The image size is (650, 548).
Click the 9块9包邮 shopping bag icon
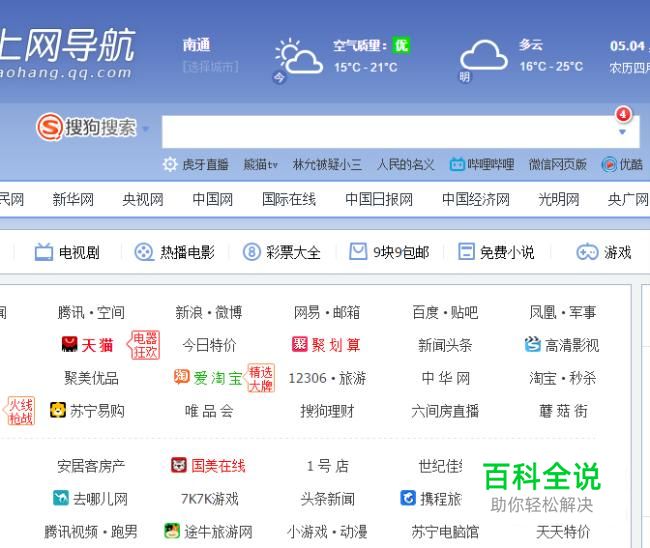pos(358,251)
